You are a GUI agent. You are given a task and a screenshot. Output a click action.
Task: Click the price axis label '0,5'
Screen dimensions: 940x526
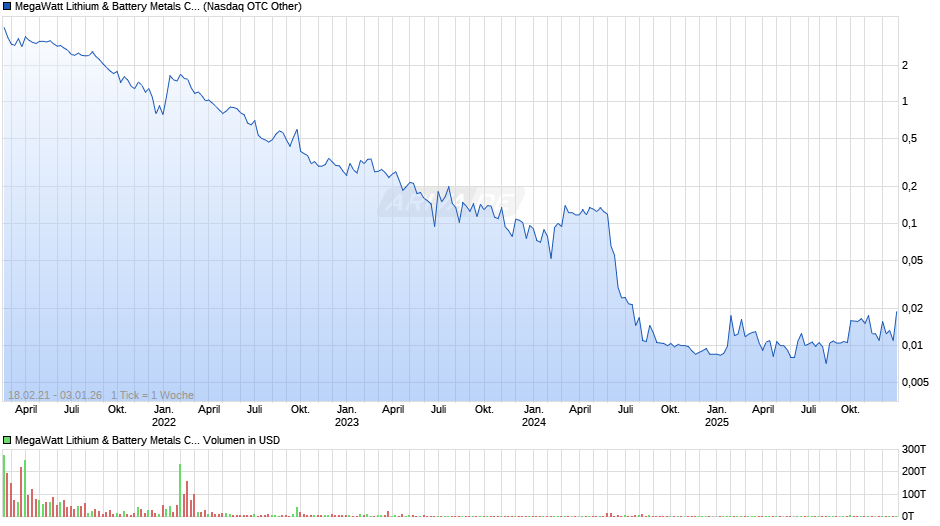(909, 139)
